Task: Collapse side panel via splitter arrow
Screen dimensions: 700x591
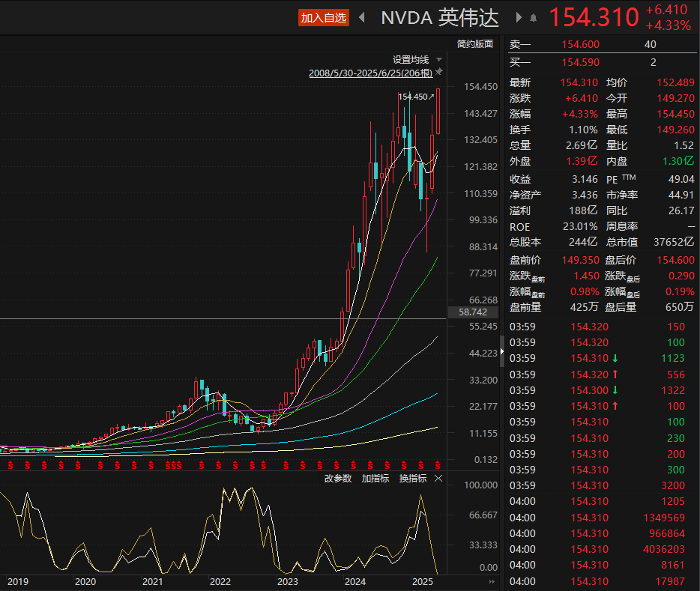Action: [x=502, y=351]
